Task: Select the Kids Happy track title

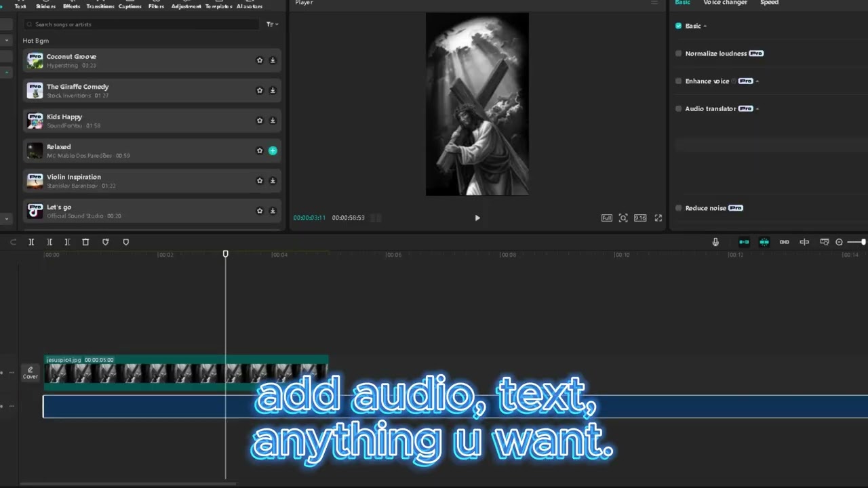Action: 64,117
